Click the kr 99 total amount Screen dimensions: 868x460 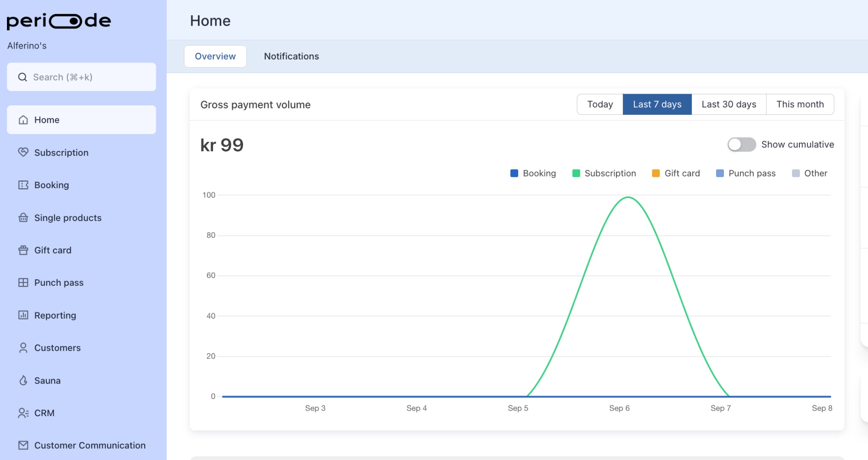222,145
